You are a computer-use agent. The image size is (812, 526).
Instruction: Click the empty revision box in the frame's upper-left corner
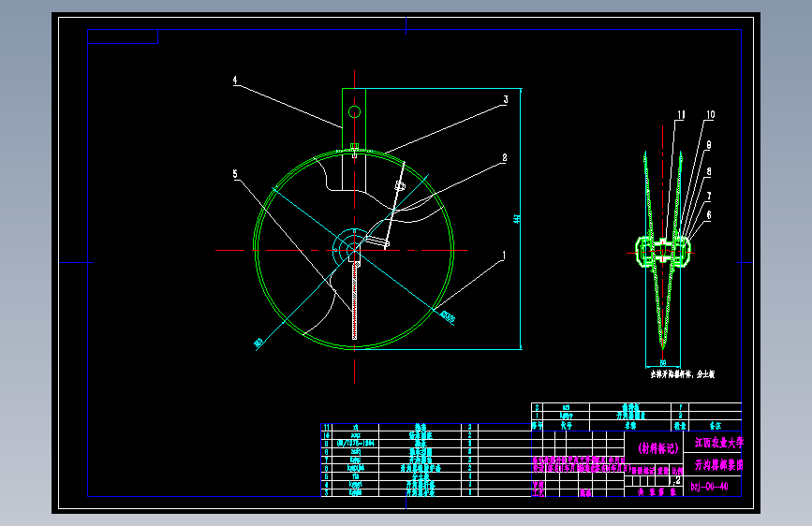[123, 37]
